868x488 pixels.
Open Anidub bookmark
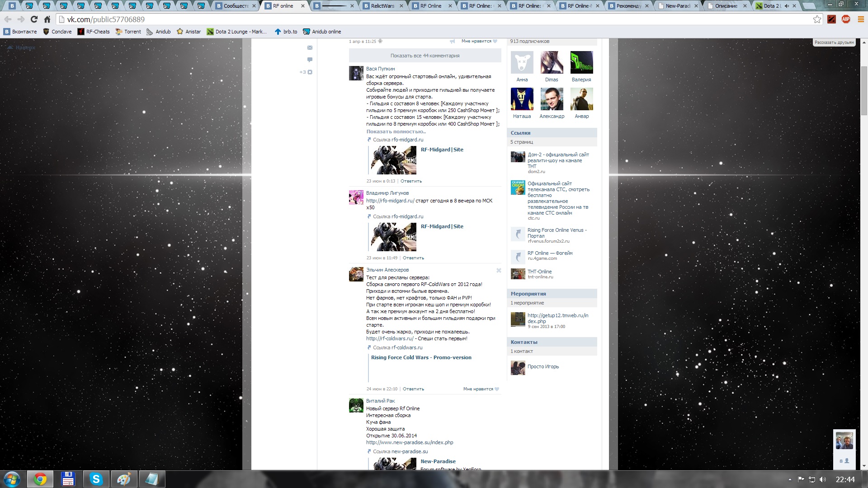(x=159, y=32)
